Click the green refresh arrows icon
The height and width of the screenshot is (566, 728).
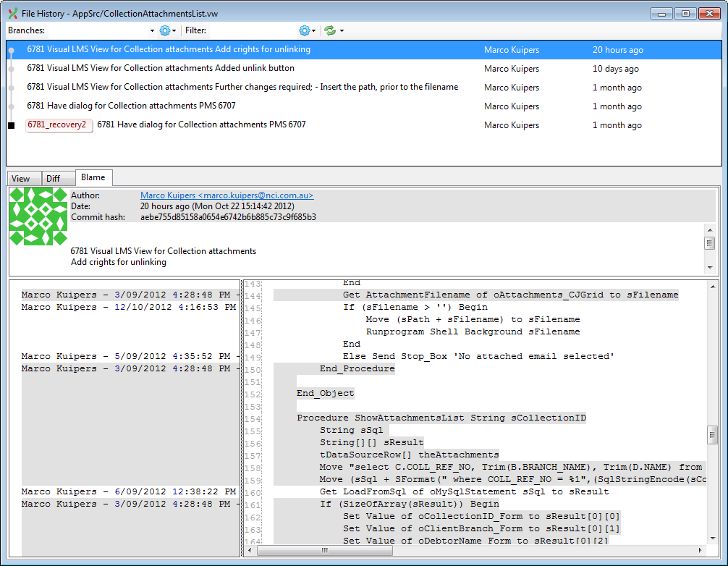coord(330,30)
